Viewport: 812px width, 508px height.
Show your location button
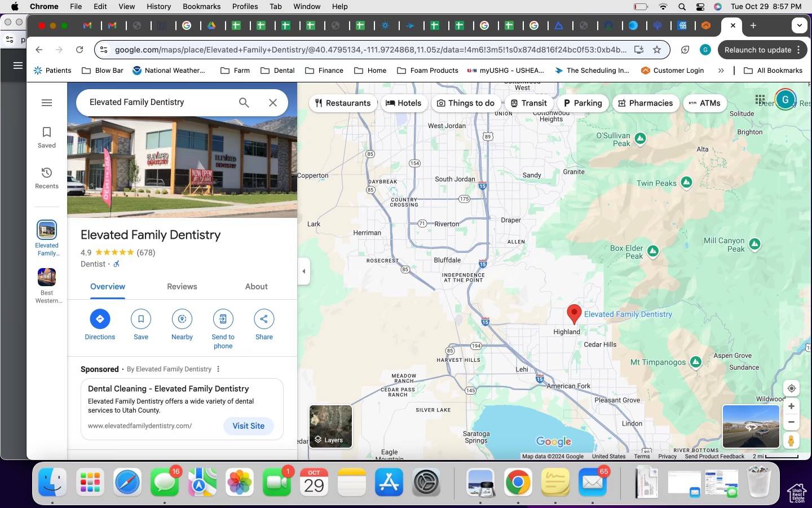click(x=791, y=388)
